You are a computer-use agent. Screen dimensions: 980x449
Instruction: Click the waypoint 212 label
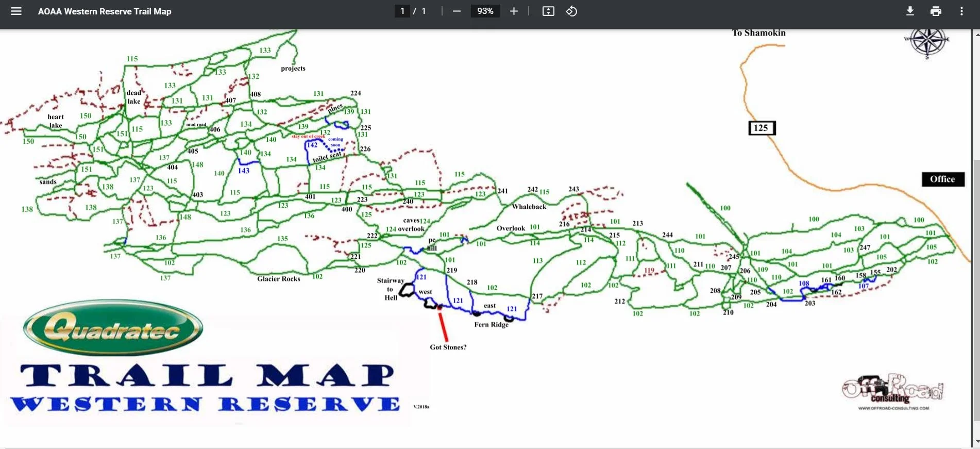point(619,302)
